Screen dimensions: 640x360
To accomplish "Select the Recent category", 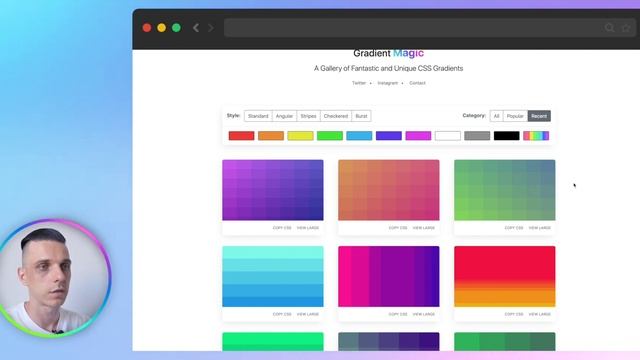I will click(x=539, y=116).
